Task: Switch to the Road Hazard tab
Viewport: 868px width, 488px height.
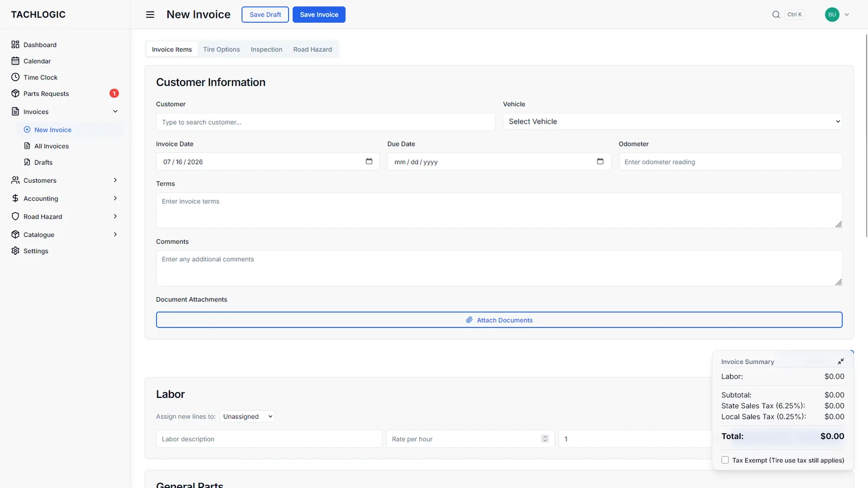Action: 312,49
